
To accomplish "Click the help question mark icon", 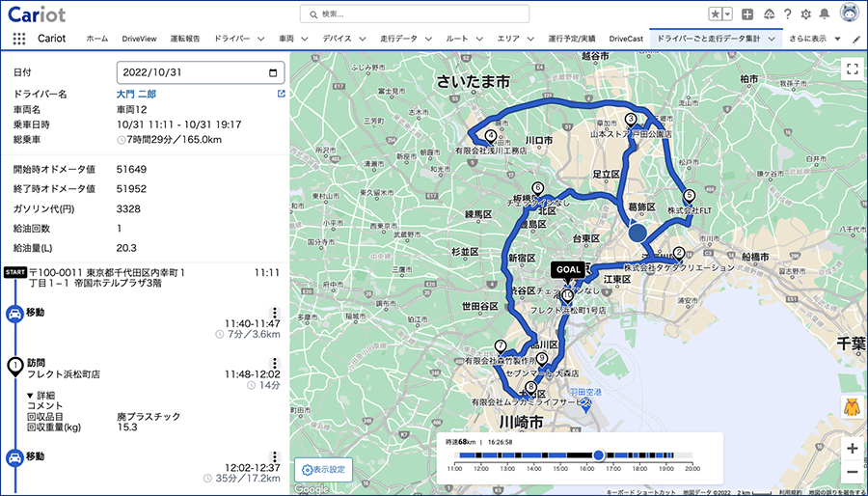I will [788, 14].
